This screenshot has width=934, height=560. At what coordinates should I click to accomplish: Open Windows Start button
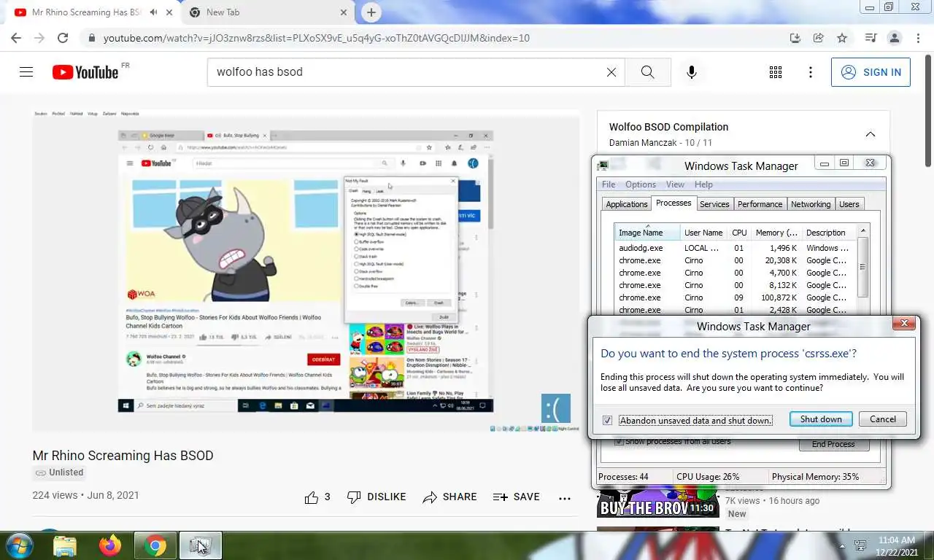click(20, 545)
